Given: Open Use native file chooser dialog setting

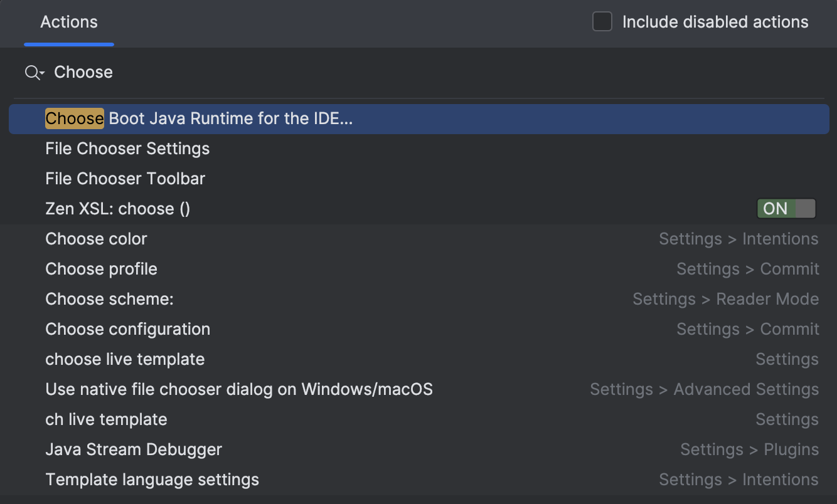Looking at the screenshot, I should (x=238, y=389).
